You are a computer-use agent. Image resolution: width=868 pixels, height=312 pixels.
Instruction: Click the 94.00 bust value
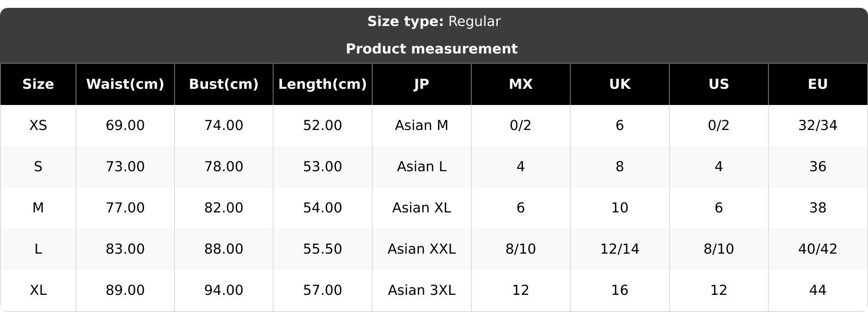[224, 290]
